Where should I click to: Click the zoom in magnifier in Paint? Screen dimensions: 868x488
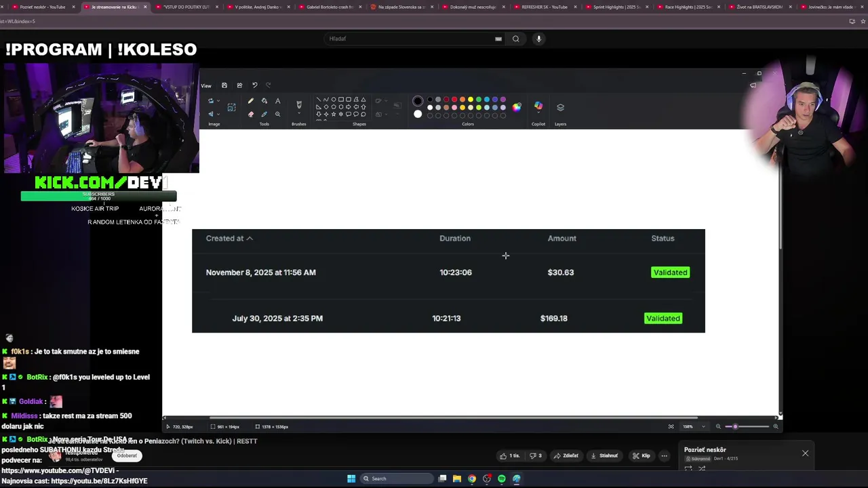click(x=776, y=426)
